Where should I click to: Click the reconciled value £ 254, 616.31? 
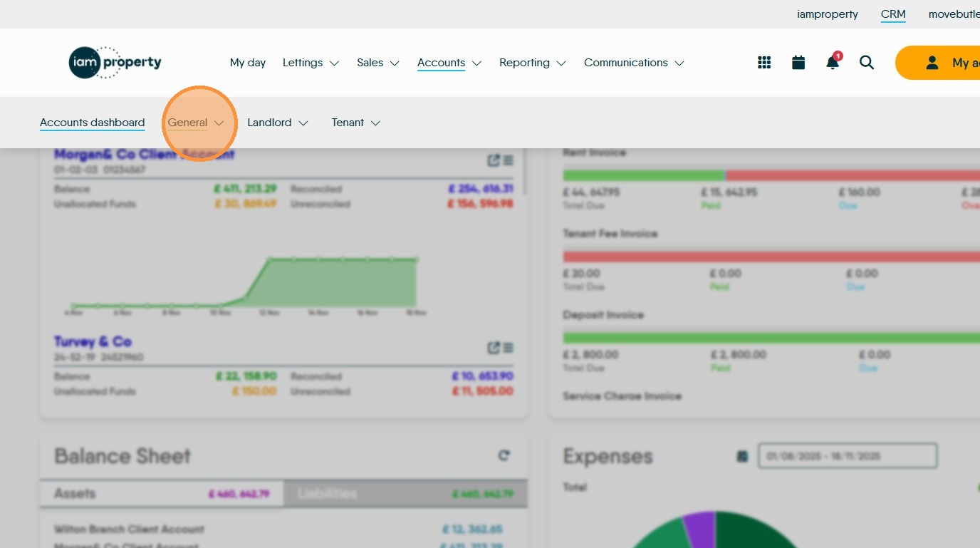(481, 189)
